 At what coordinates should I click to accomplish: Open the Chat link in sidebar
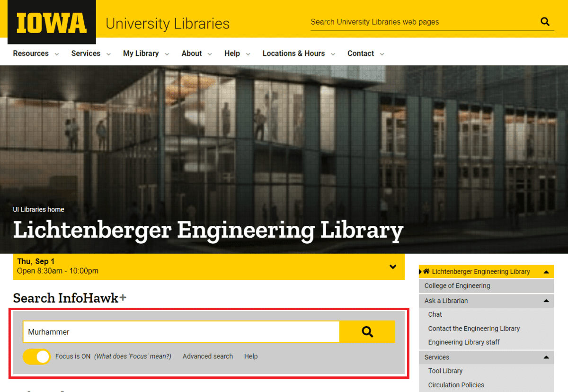point(435,314)
